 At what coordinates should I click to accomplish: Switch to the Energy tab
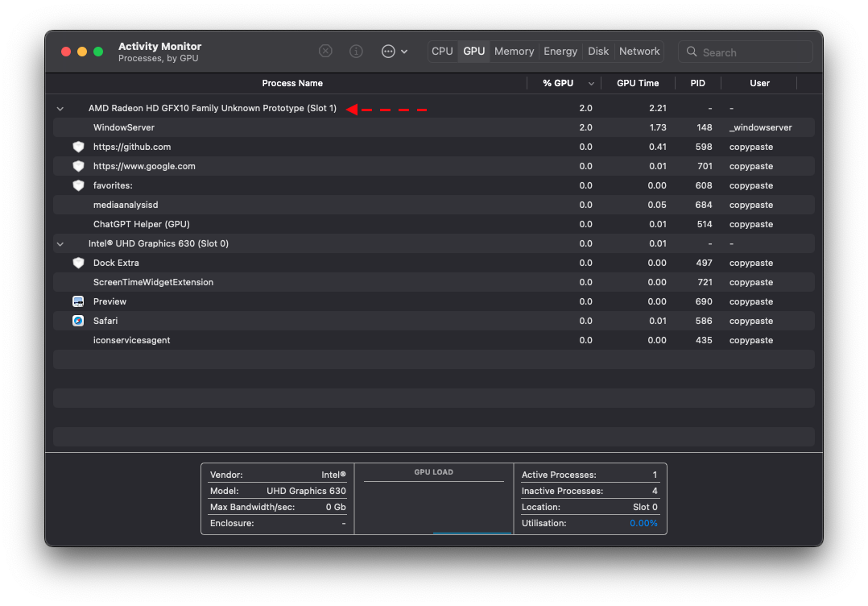(x=560, y=51)
